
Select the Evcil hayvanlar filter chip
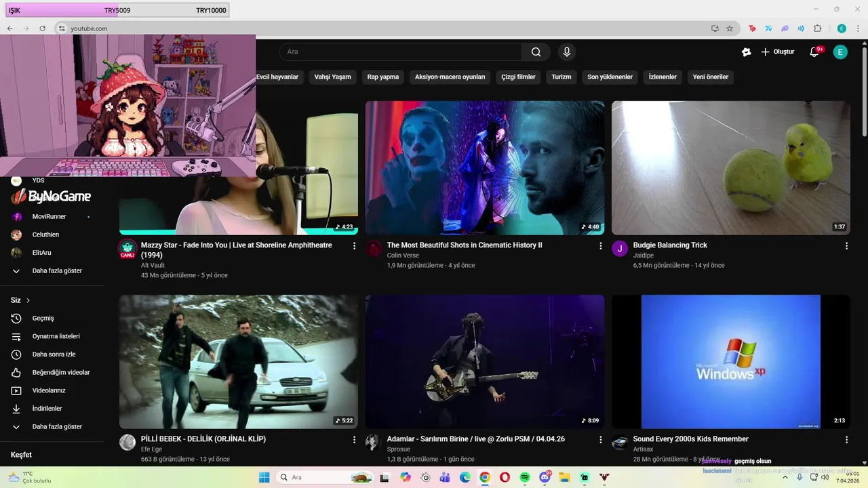(277, 77)
